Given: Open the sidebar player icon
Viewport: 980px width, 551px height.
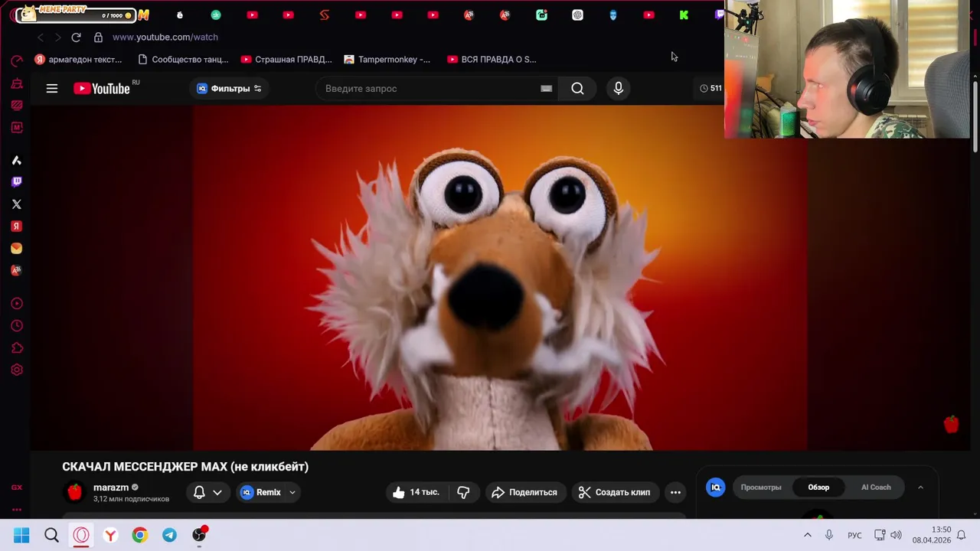Looking at the screenshot, I should click(x=17, y=304).
